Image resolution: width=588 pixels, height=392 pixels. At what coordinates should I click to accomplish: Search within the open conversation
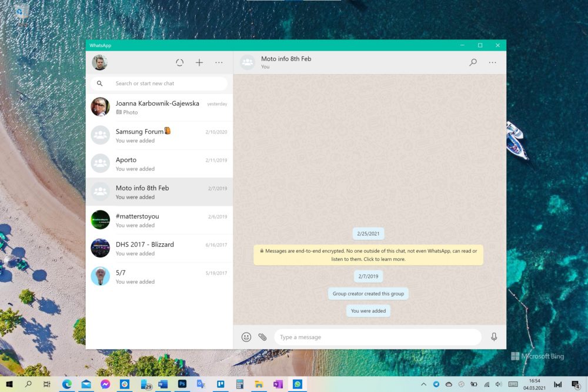tap(473, 62)
